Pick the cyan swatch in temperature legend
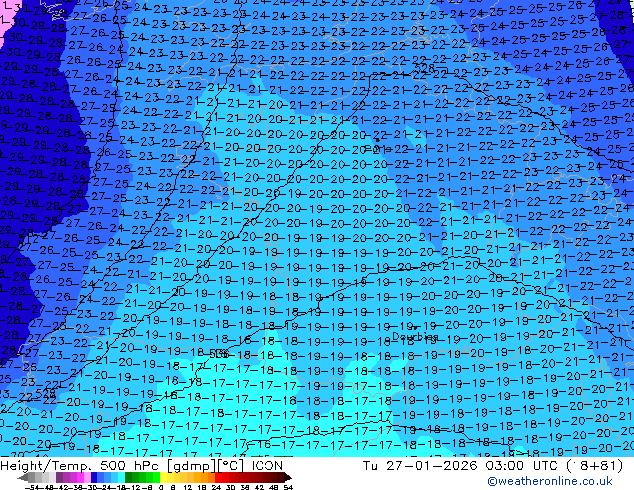 121,478
